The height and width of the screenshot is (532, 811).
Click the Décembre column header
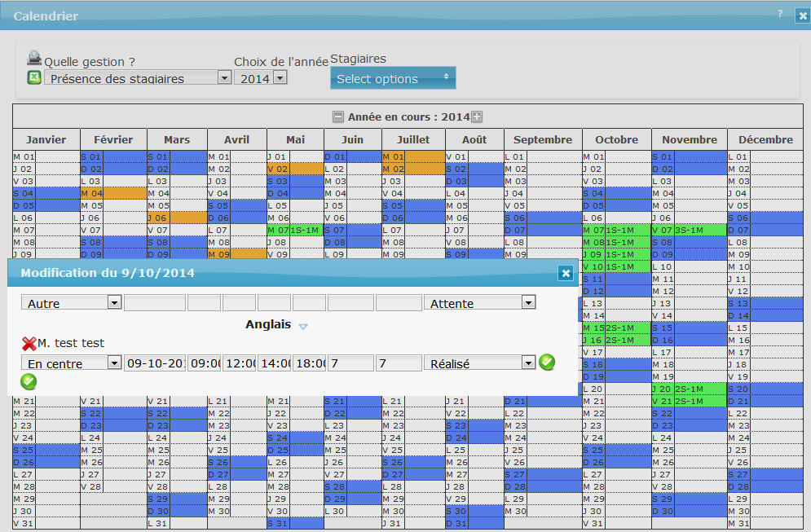pos(765,139)
